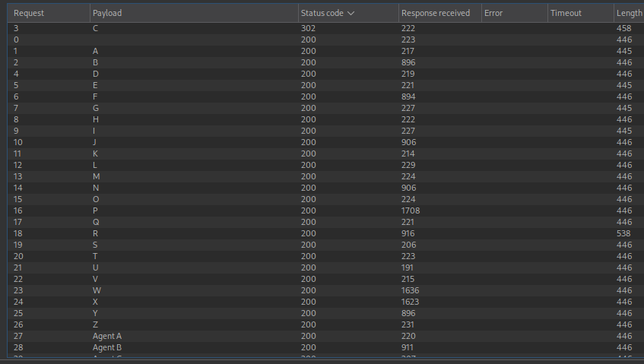Select request 16 row with payload P
Image resolution: width=644 pixels, height=364 pixels.
pyautogui.click(x=190, y=210)
